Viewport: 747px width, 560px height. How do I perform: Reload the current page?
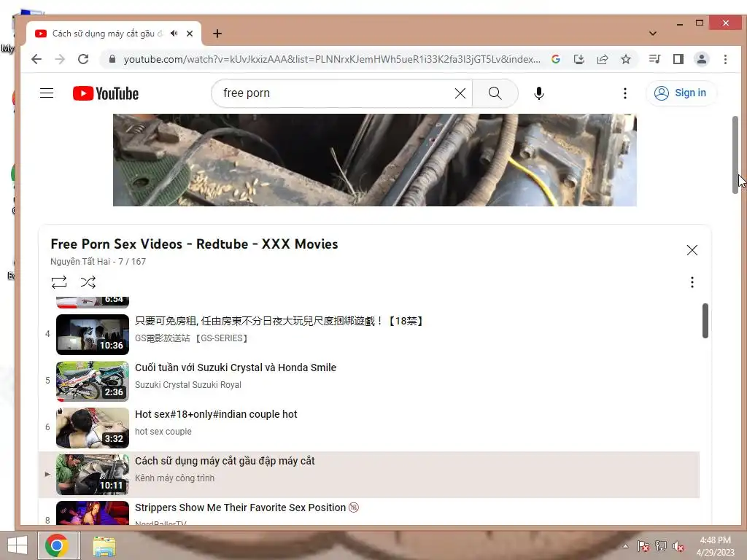tap(83, 59)
